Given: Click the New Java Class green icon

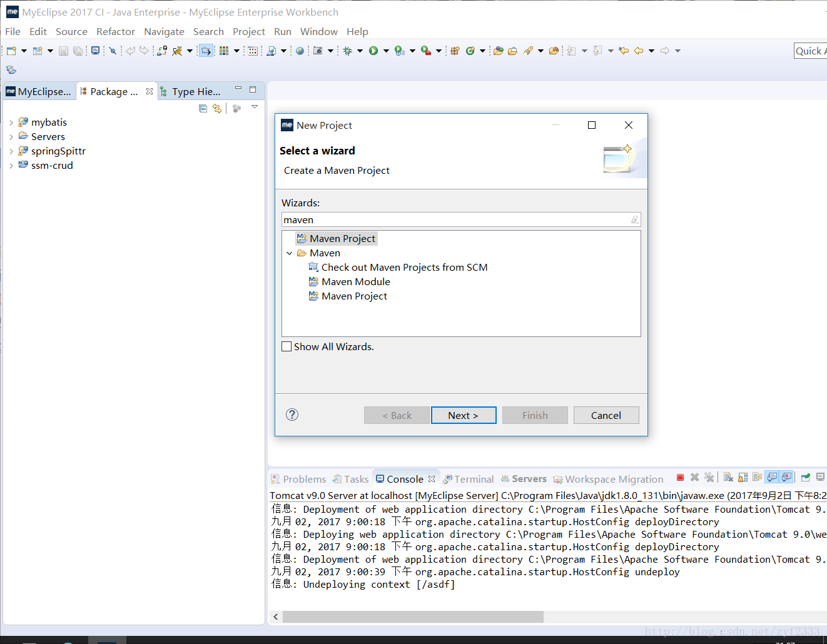Looking at the screenshot, I should coord(470,51).
